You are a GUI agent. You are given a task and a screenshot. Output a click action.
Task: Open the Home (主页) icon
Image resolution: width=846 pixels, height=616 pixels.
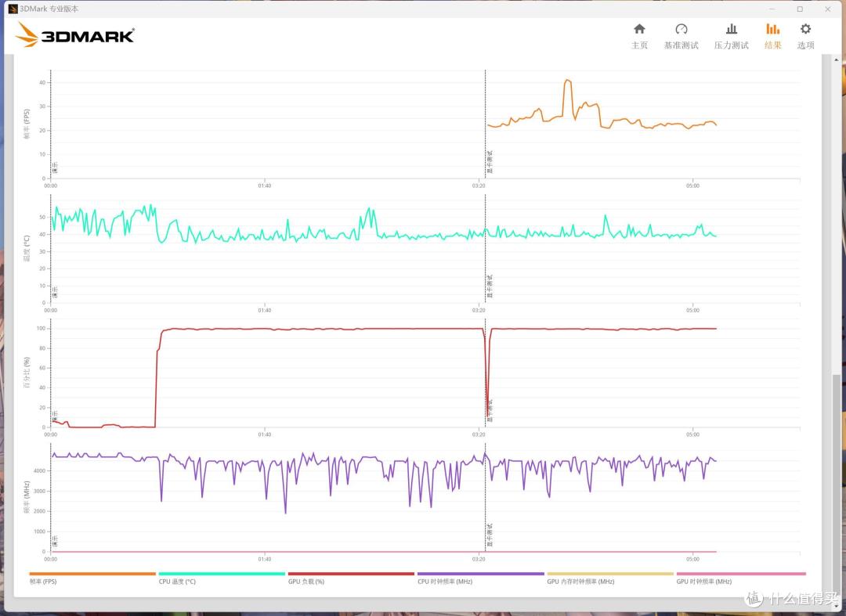[639, 29]
